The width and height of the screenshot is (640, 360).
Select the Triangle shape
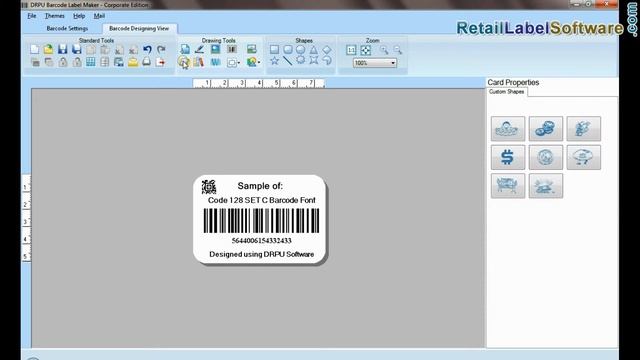(x=313, y=49)
